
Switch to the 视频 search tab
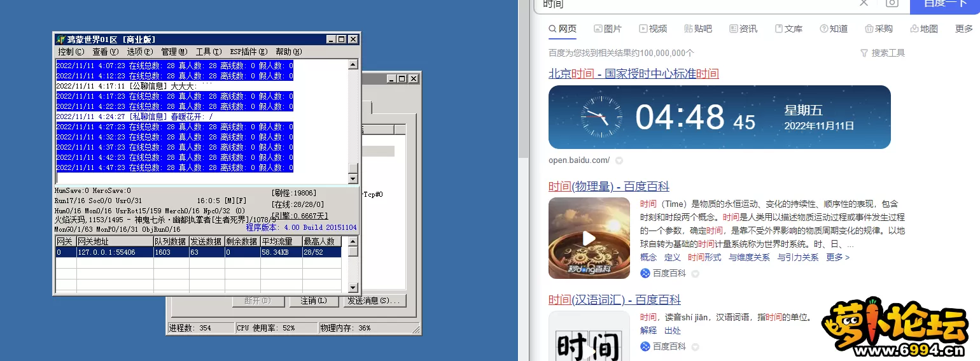[x=653, y=29]
